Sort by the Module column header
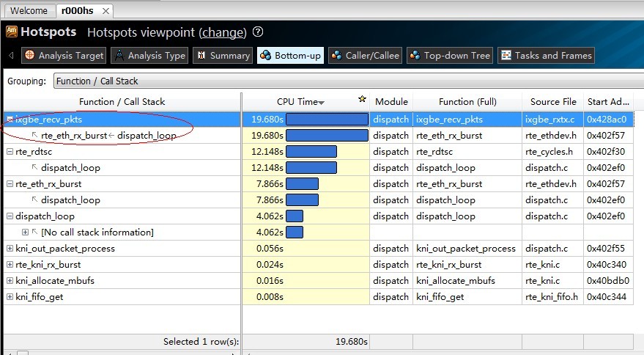The height and width of the screenshot is (355, 644). (391, 102)
